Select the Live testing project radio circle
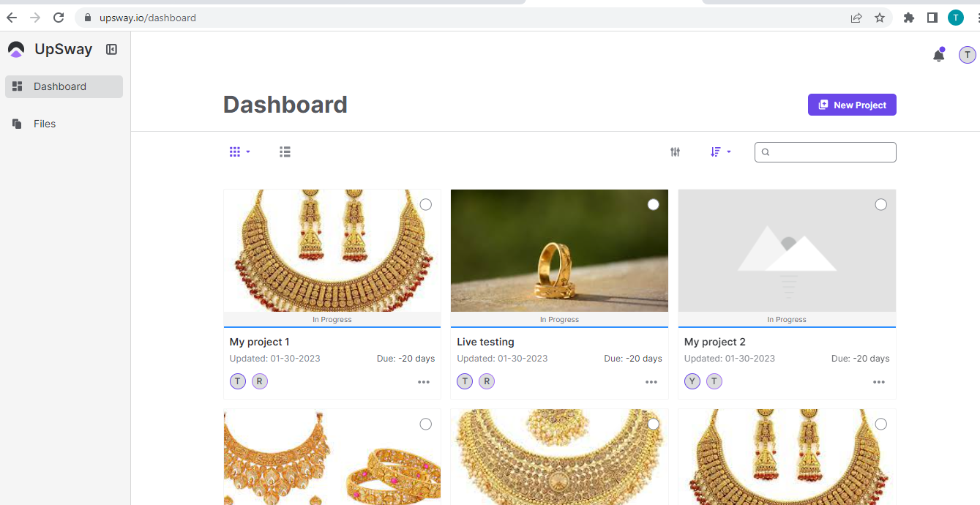 point(653,205)
